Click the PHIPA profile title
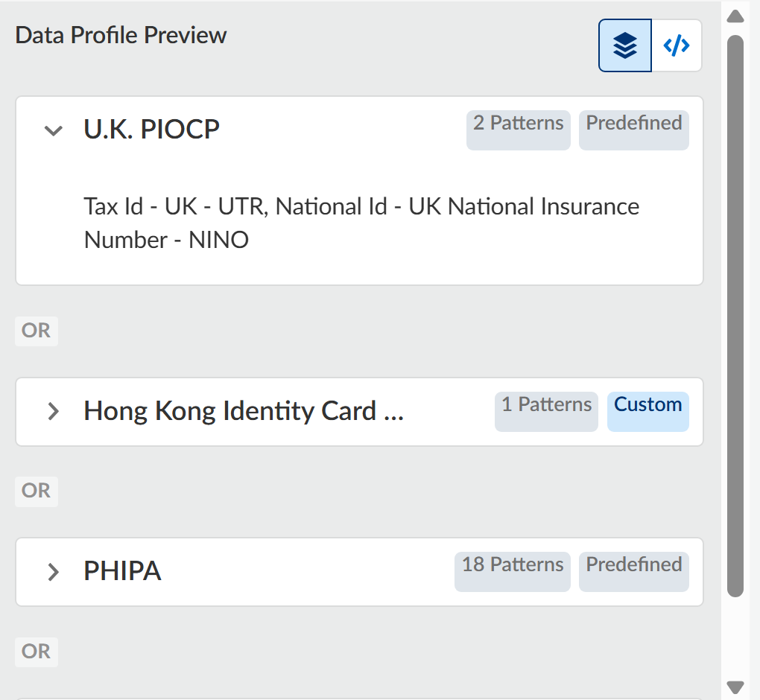 pyautogui.click(x=123, y=571)
